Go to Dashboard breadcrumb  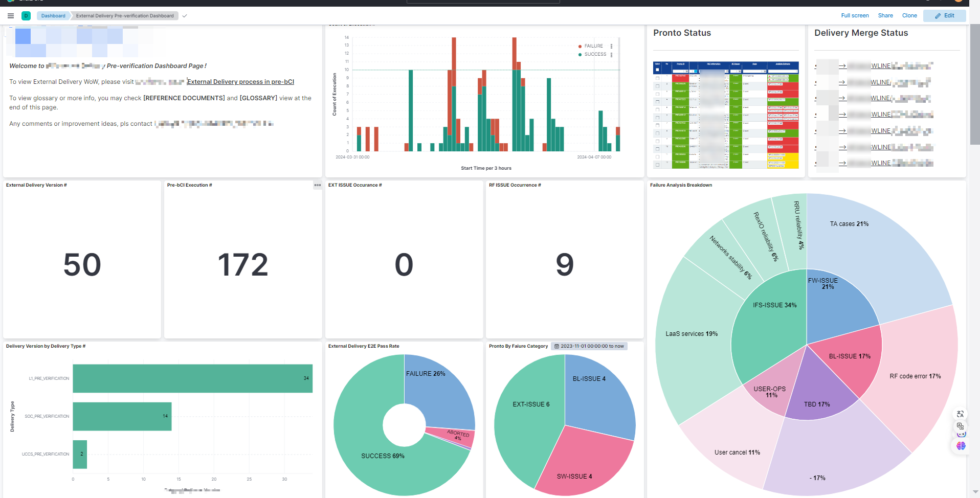click(53, 16)
